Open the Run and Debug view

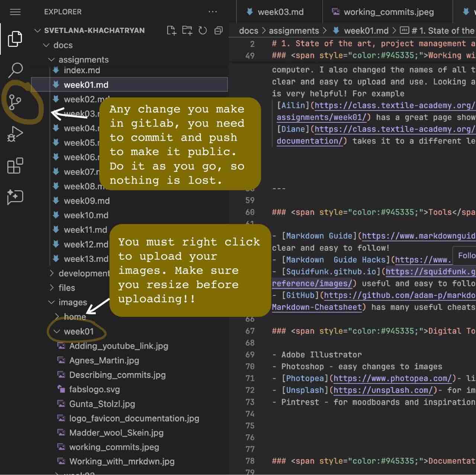coord(15,134)
